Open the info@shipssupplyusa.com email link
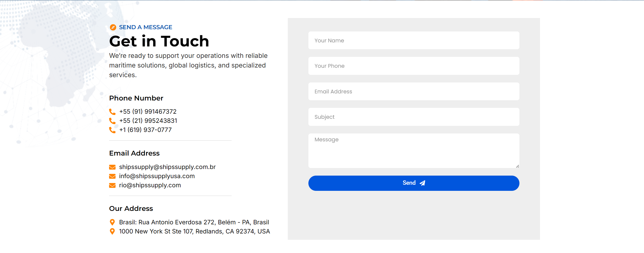Screen dimensions: 644x253 157,176
